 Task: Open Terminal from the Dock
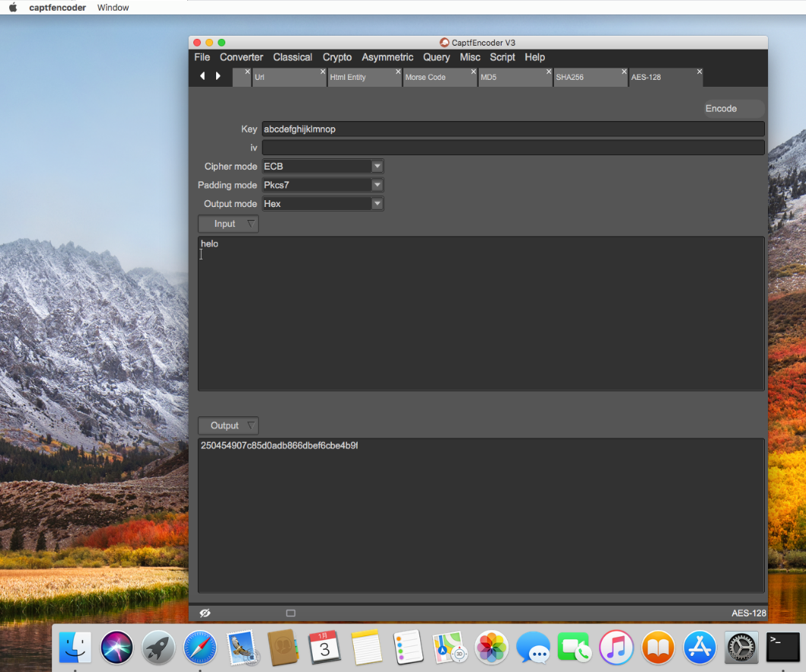782,648
